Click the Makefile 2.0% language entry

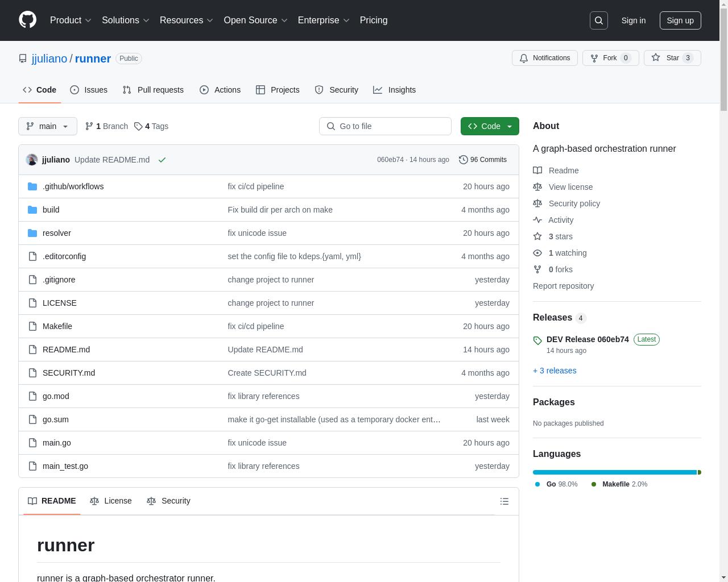click(x=619, y=484)
